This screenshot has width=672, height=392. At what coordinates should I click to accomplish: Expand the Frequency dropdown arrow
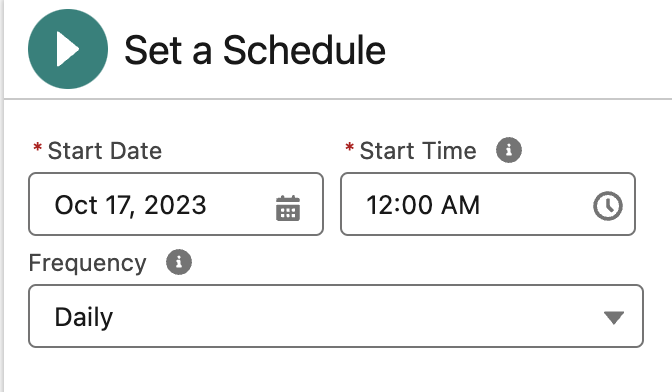(614, 317)
